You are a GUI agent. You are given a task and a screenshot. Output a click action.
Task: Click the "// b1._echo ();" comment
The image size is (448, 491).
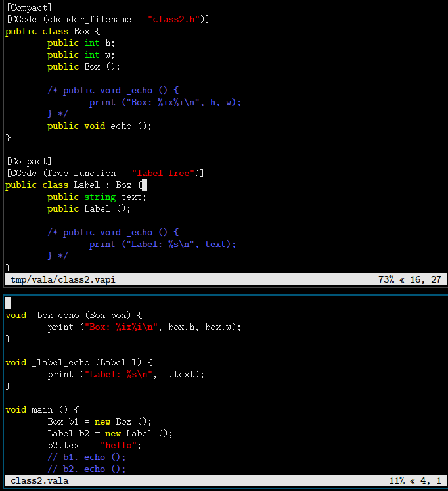coord(86,457)
